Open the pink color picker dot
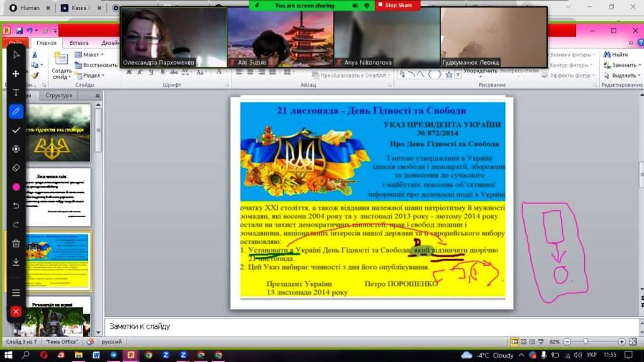 [x=16, y=187]
